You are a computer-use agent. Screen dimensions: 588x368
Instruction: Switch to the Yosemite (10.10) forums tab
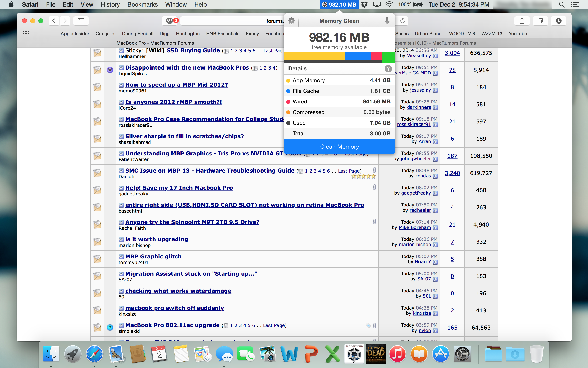point(479,43)
